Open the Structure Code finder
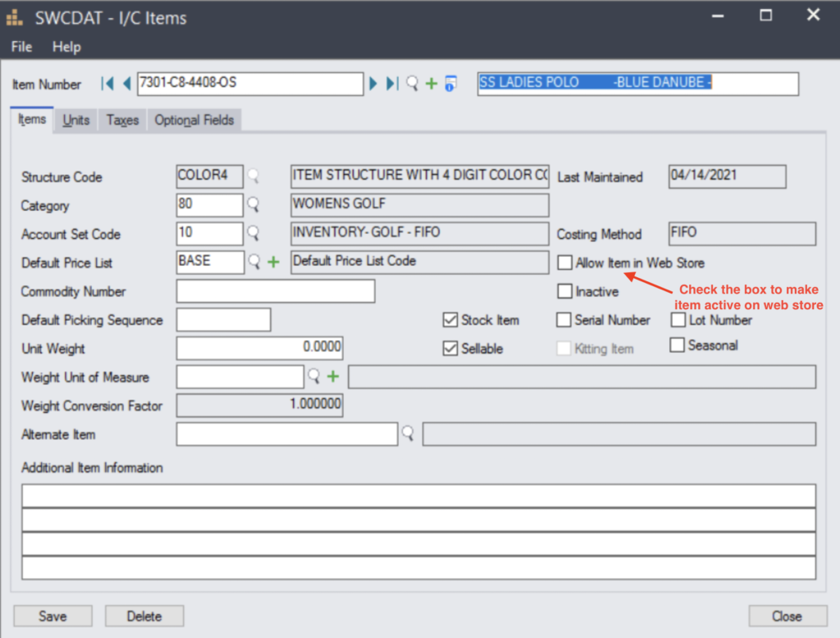The width and height of the screenshot is (840, 638). (x=253, y=175)
